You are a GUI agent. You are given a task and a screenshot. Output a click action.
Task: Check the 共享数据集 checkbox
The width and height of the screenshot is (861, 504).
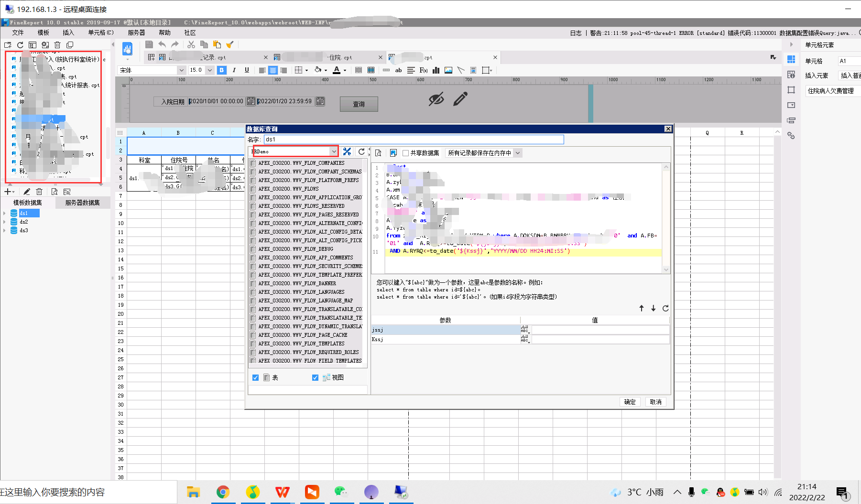405,153
